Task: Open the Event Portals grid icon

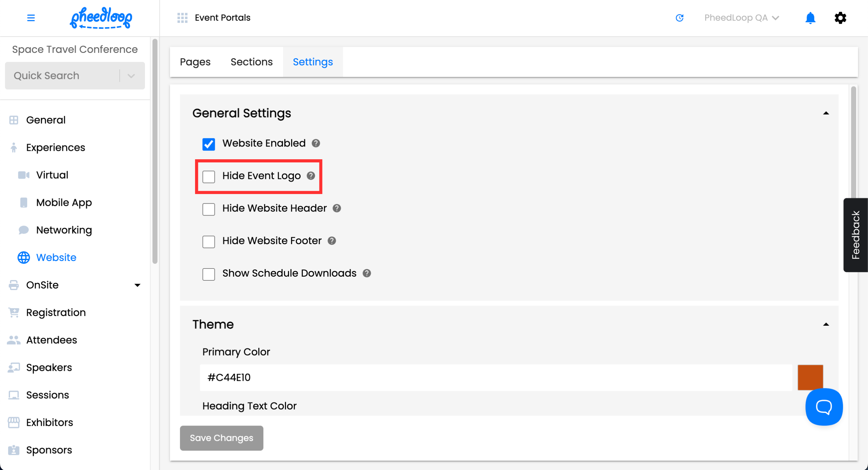Action: (x=182, y=18)
